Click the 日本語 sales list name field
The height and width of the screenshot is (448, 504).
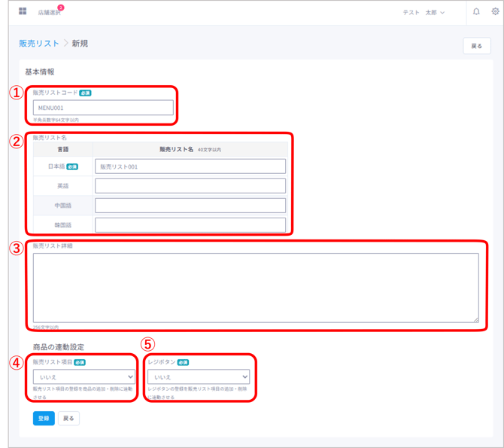190,166
